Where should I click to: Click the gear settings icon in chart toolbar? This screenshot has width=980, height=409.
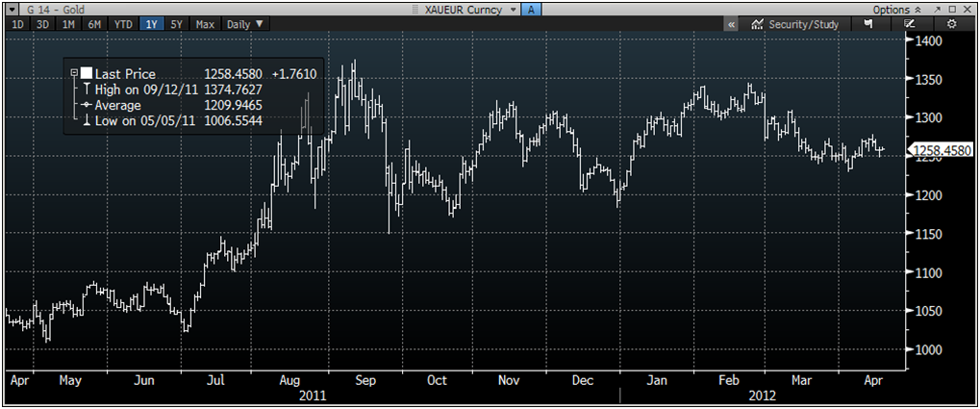pyautogui.click(x=950, y=23)
